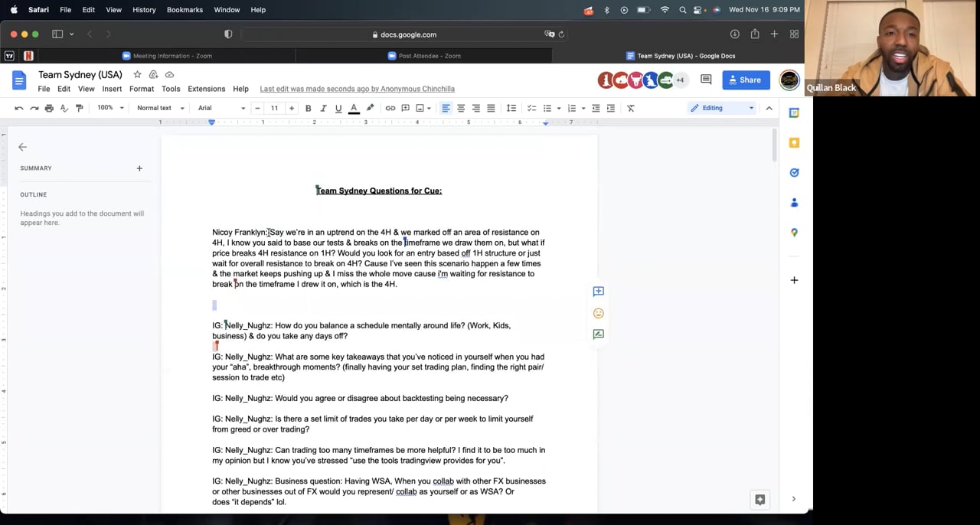This screenshot has width=980, height=525.
Task: Open Google Keep in the side panel
Action: [x=794, y=142]
